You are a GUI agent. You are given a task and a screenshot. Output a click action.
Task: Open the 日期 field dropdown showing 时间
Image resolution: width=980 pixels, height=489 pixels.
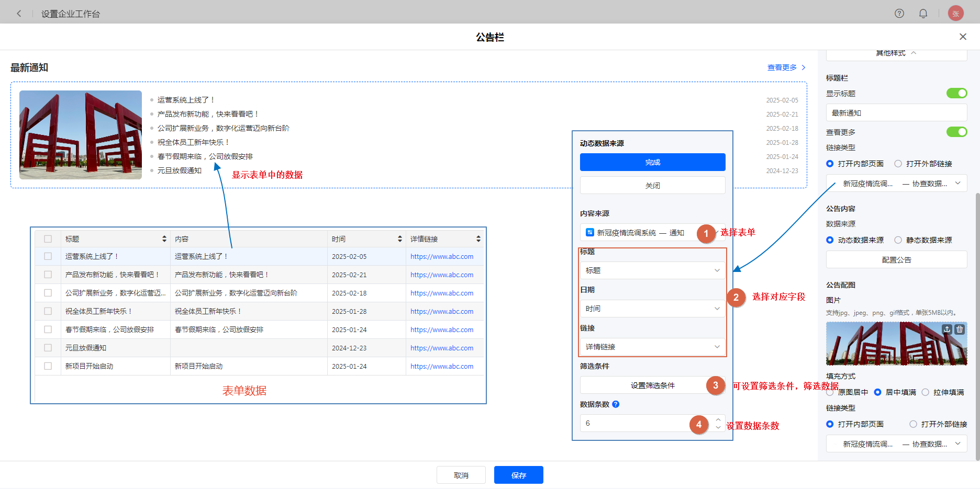[652, 309]
